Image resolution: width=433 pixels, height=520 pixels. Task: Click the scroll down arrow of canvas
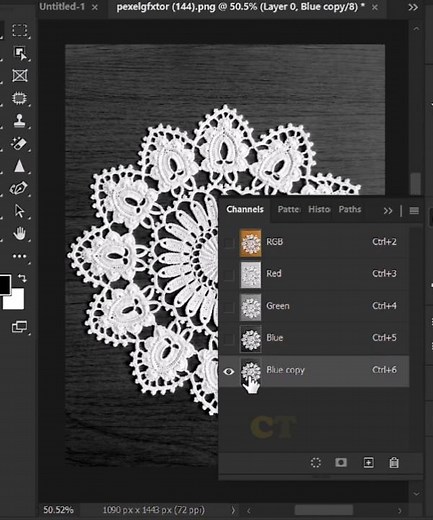click(x=416, y=494)
